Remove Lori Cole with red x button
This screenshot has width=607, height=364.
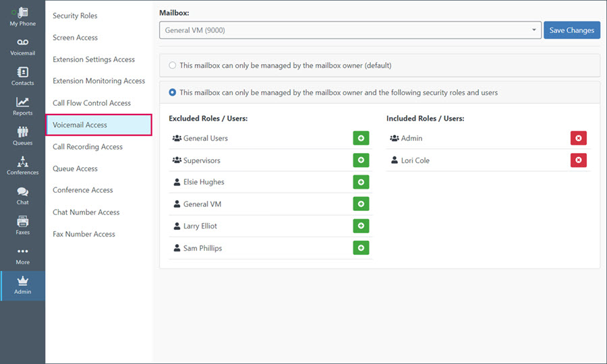(579, 160)
